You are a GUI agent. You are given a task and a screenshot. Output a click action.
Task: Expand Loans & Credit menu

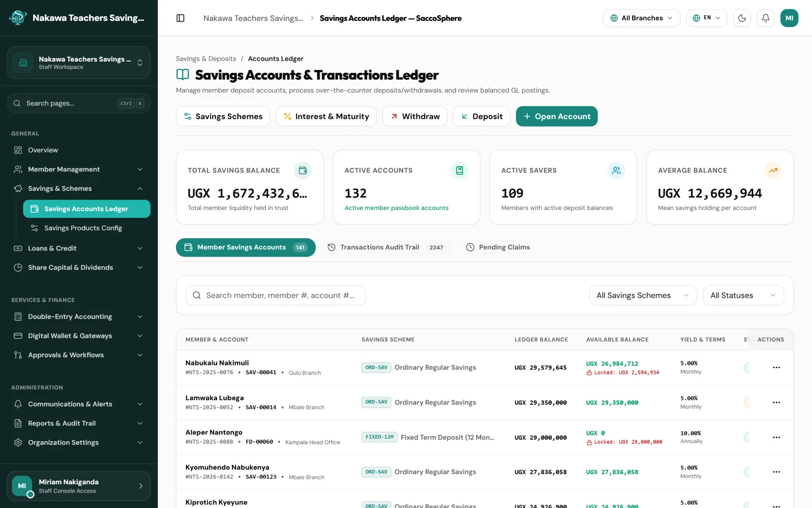click(78, 248)
